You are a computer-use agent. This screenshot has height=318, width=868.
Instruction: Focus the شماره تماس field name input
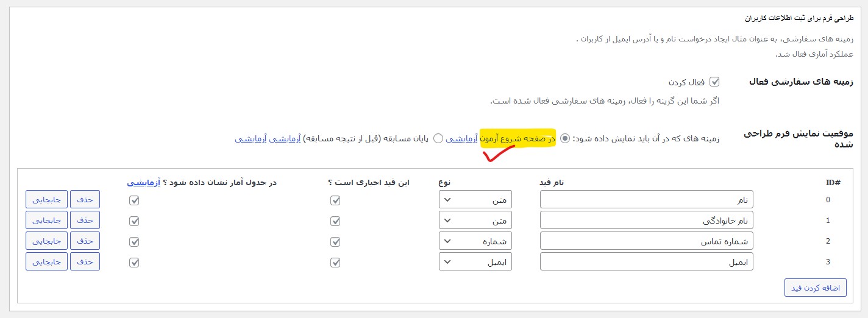646,241
